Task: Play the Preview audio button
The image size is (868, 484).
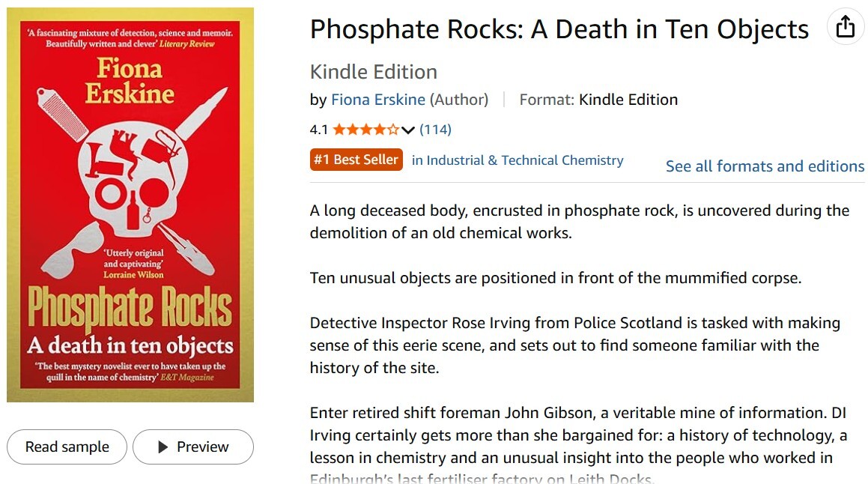Action: [193, 447]
